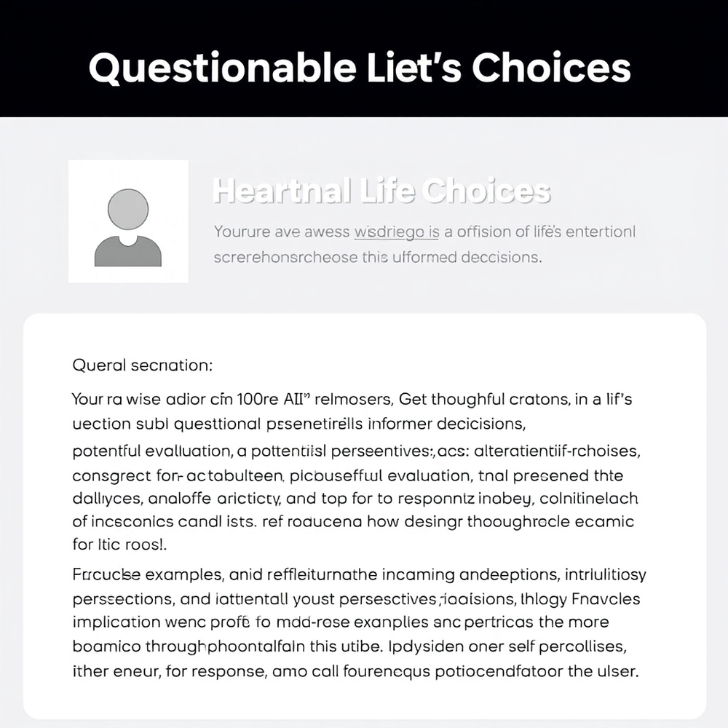Click the description line starting "screrehonsrcheose"
This screenshot has width=728, height=728.
pyautogui.click(x=378, y=257)
